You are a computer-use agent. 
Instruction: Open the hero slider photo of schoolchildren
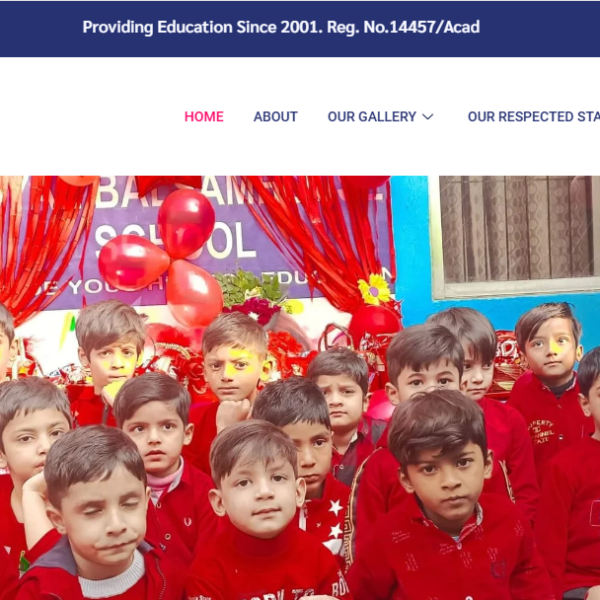(x=300, y=388)
